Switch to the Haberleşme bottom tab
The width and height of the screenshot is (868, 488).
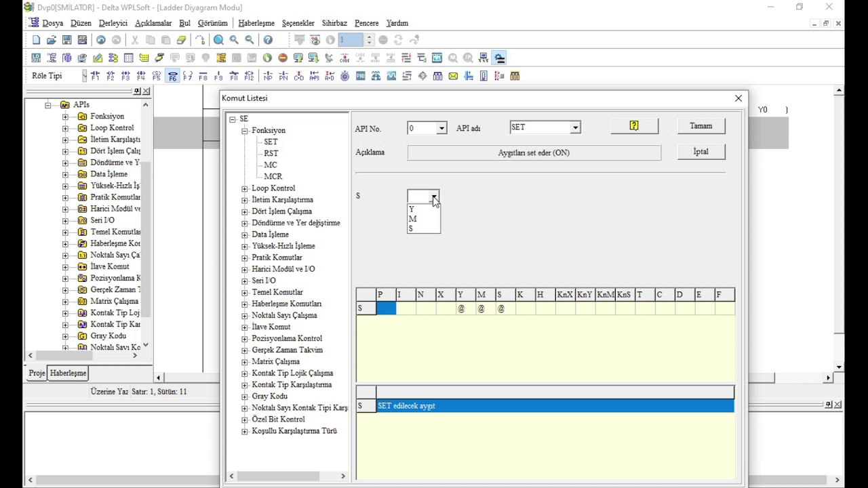pos(68,373)
